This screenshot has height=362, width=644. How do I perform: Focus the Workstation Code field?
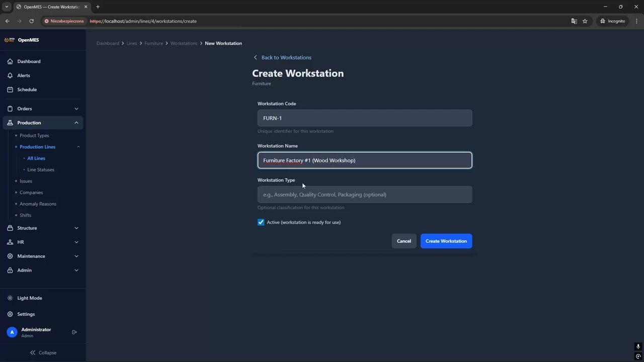365,118
